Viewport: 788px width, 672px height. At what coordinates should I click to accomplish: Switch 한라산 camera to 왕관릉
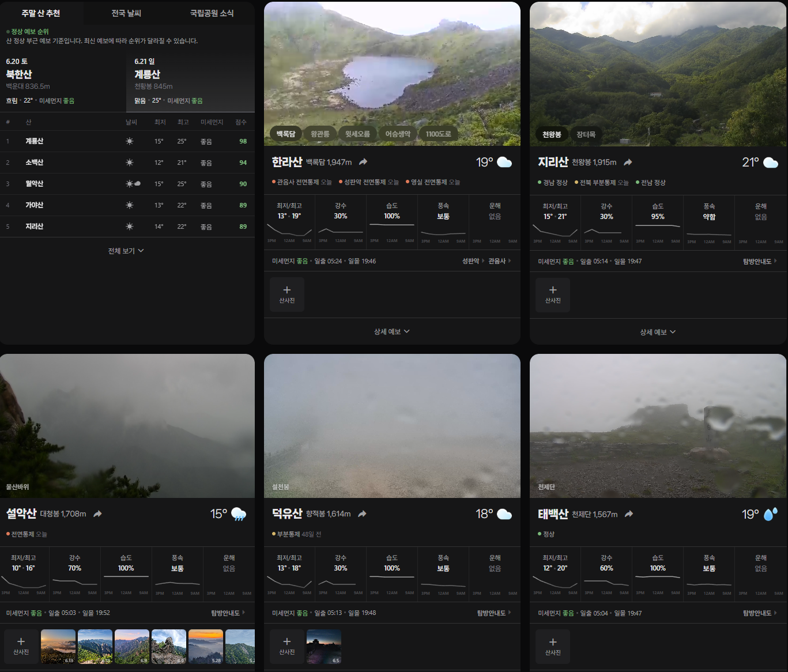320,134
